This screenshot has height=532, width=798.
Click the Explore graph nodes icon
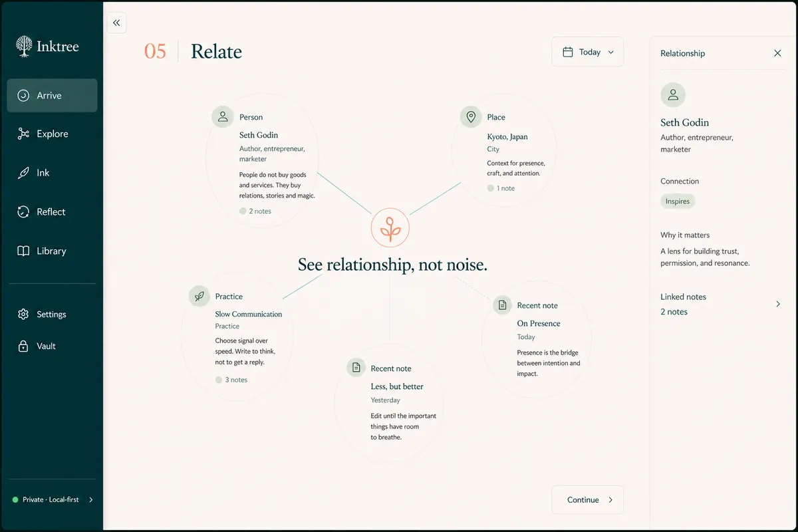[23, 134]
